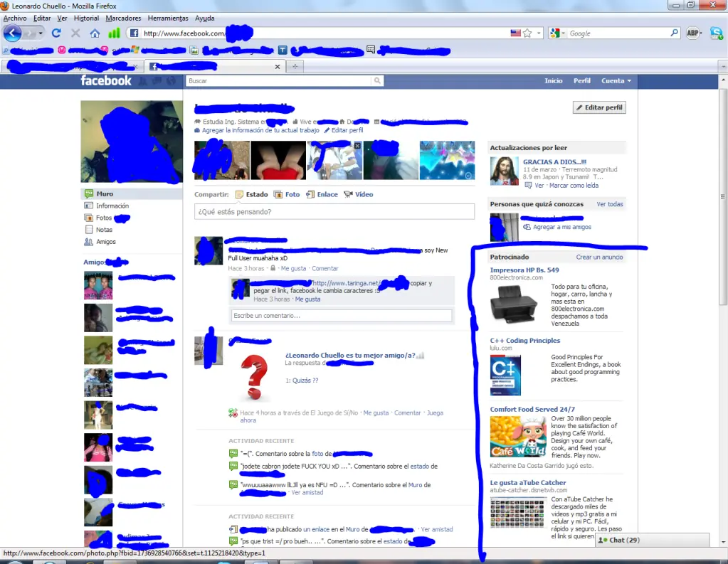Expand the Google search engine selector

click(x=562, y=33)
